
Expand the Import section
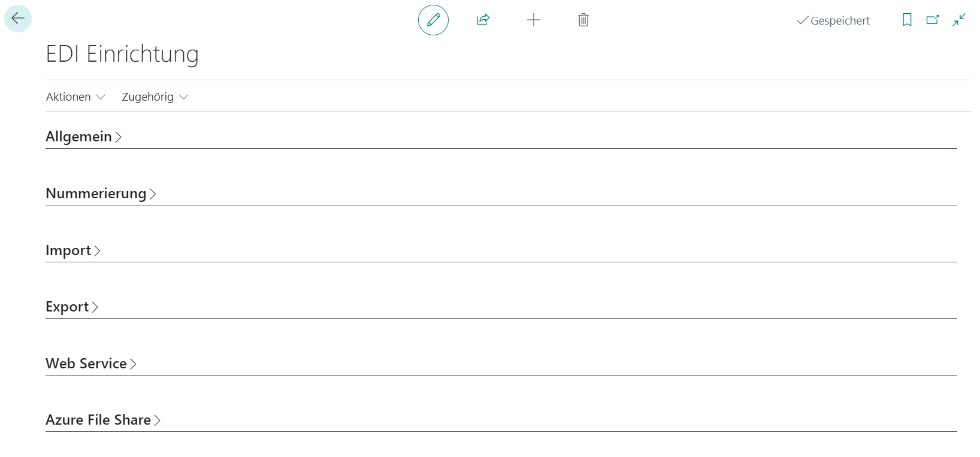(68, 250)
